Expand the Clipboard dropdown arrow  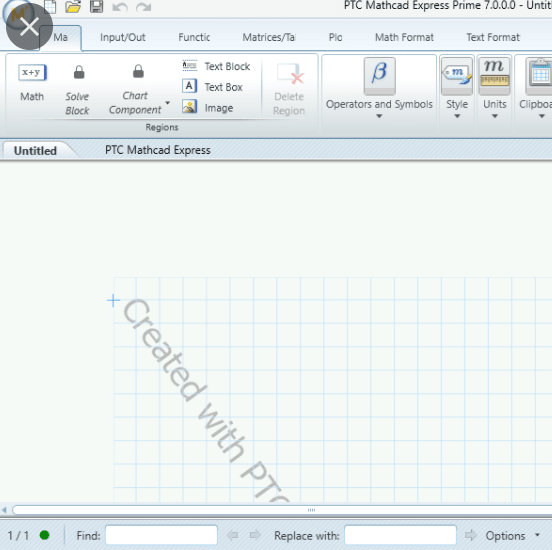coord(542,116)
